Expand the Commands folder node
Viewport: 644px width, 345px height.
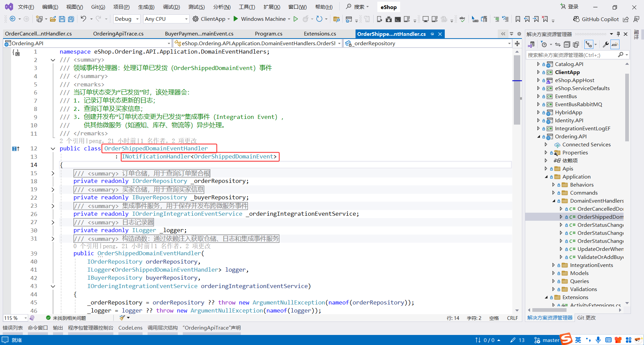point(553,193)
